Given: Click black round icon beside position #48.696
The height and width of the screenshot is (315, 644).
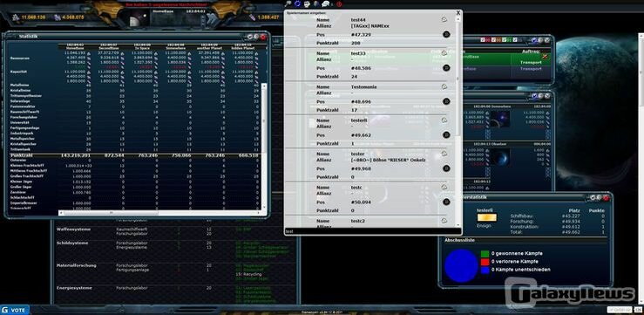Looking at the screenshot, I should (x=446, y=101).
